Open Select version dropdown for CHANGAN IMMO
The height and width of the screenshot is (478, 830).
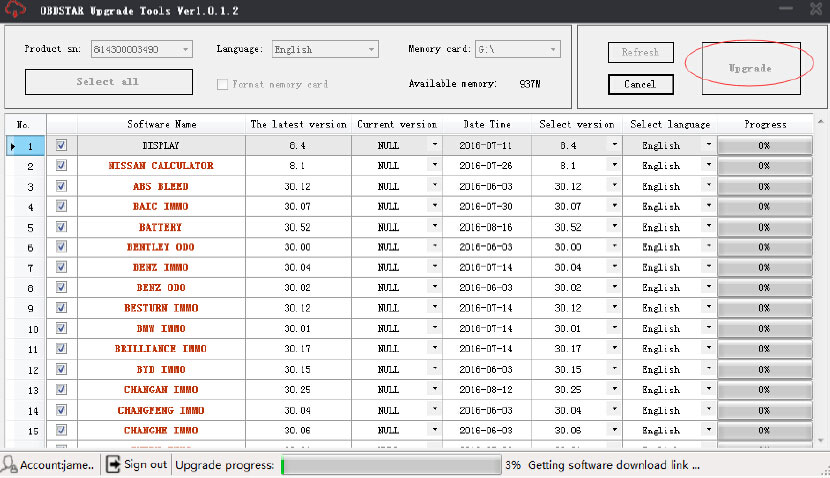615,389
